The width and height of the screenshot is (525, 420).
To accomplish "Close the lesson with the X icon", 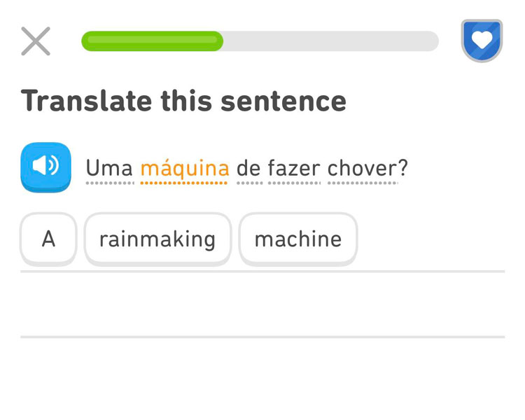I will pos(36,41).
